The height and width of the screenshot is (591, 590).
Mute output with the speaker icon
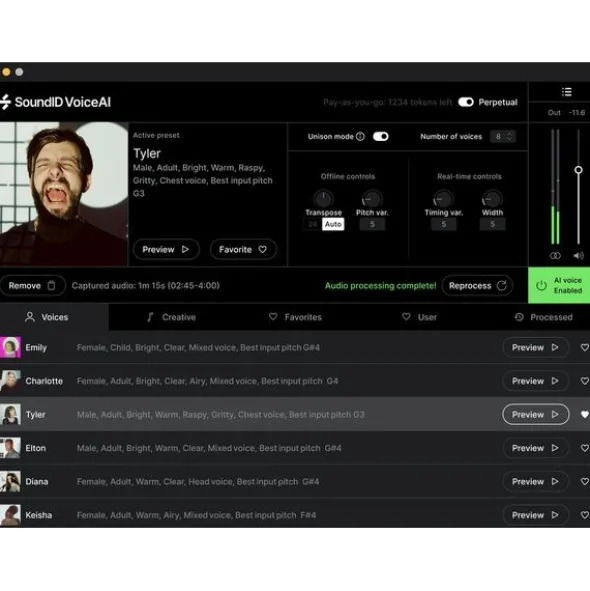coord(578,256)
